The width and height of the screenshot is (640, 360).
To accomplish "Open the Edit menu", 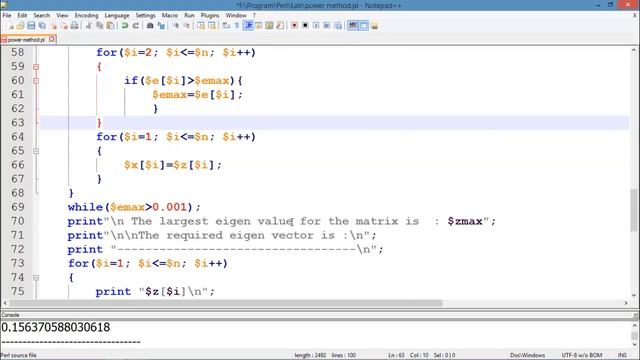I will pyautogui.click(x=22, y=16).
